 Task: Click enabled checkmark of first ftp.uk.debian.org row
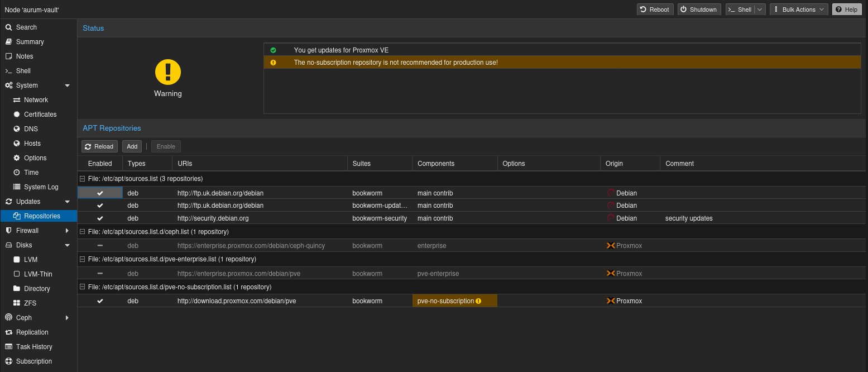coord(100,193)
